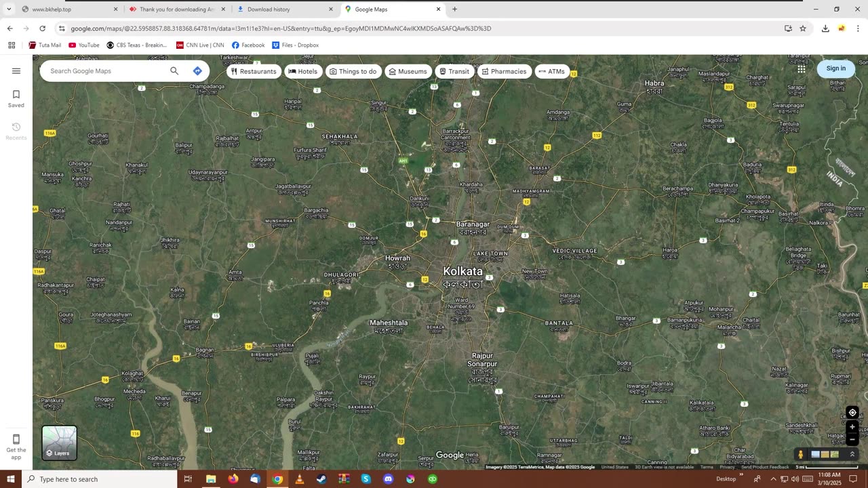Image resolution: width=868 pixels, height=488 pixels.
Task: Switch to the Thank you for downloading tab
Action: click(178, 9)
